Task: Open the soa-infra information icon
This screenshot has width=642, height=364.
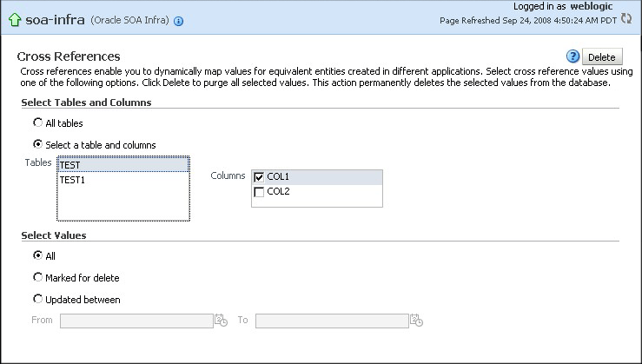Action: [178, 22]
